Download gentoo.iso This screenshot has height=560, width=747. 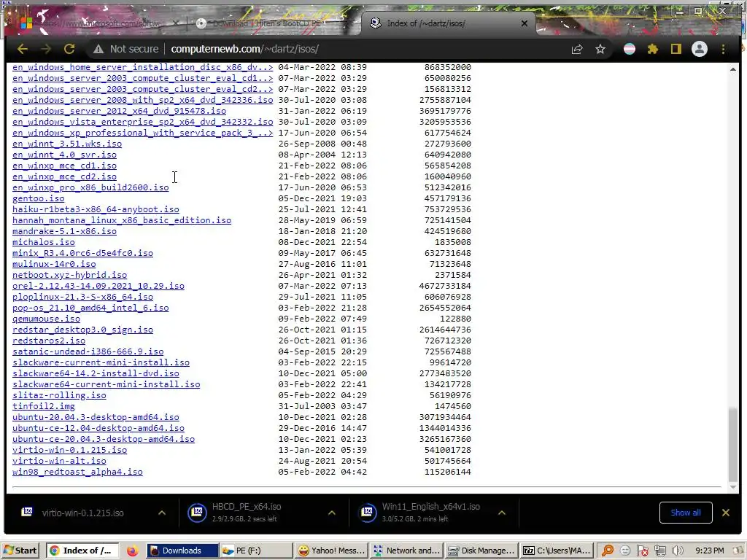38,198
